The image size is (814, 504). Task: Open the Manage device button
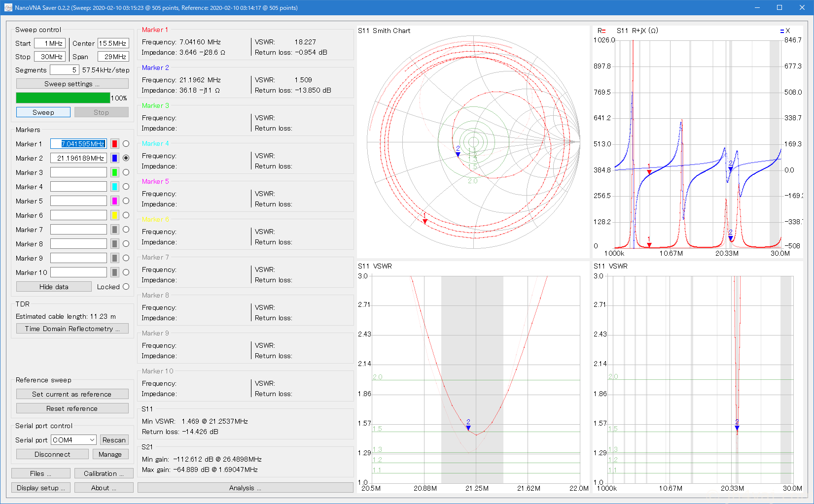point(110,454)
